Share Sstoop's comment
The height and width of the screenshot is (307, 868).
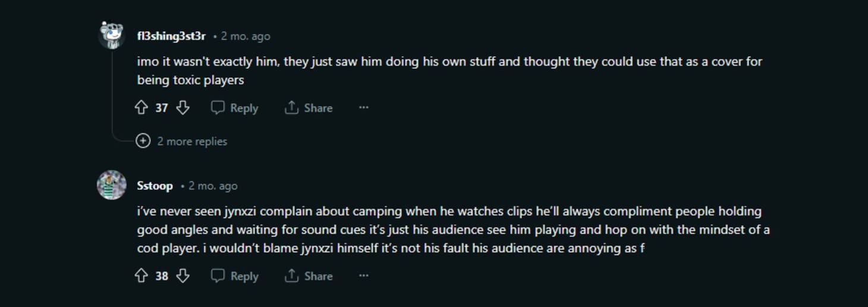[x=309, y=276]
